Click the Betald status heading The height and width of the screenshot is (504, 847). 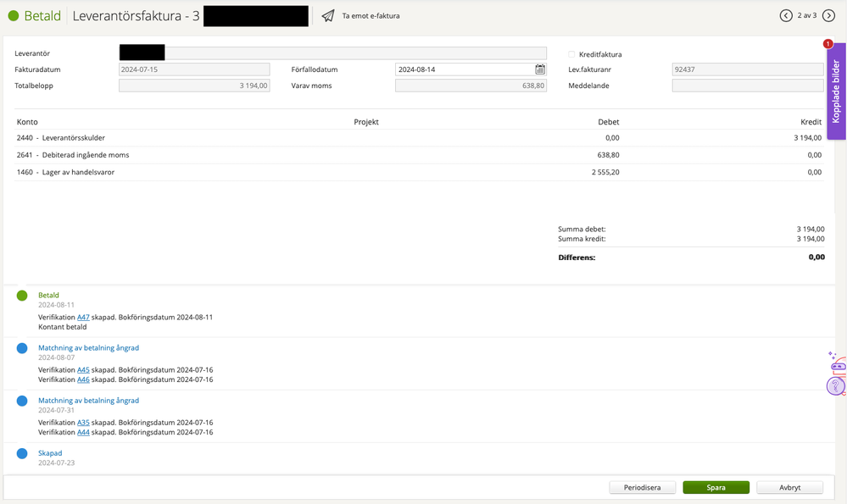(x=42, y=16)
